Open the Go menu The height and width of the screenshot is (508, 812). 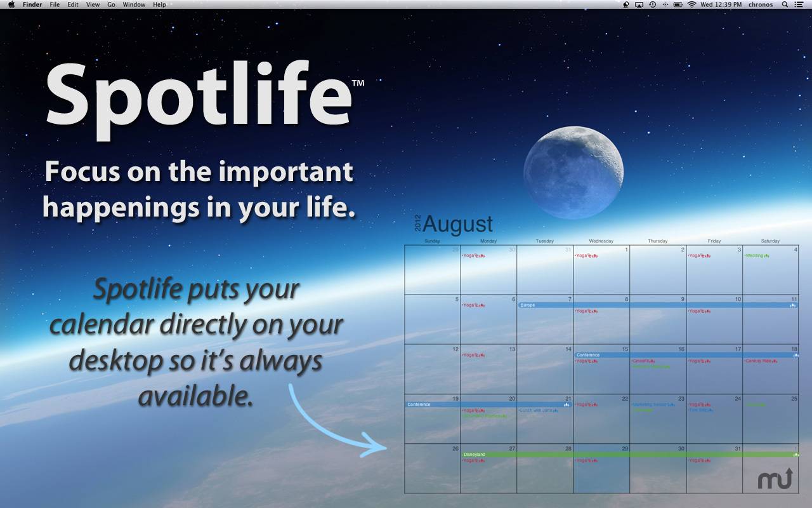coord(111,4)
